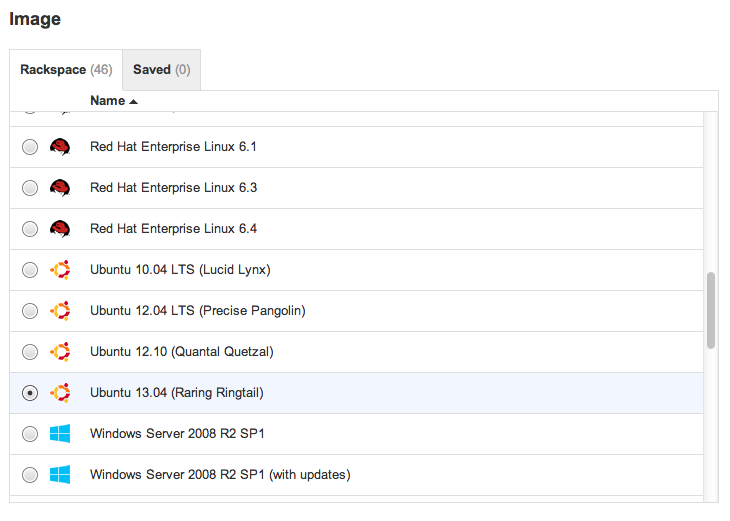Sort list by the Name column header

pos(107,101)
